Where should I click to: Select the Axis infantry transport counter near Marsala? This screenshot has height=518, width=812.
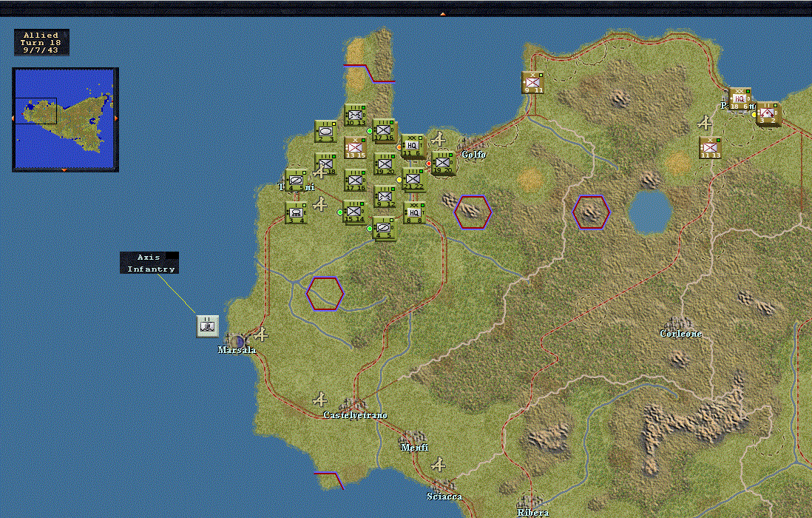coord(207,326)
